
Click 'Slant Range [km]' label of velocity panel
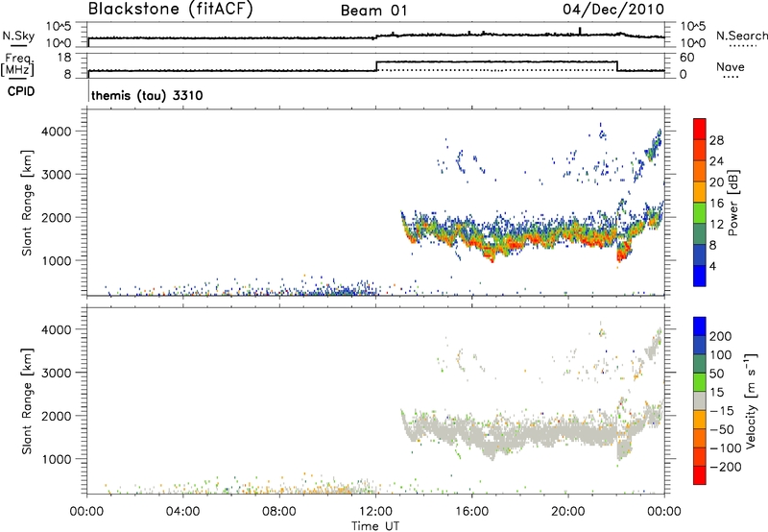27,400
